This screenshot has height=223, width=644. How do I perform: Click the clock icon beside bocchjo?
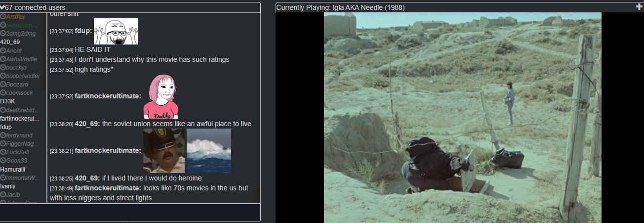pyautogui.click(x=3, y=67)
